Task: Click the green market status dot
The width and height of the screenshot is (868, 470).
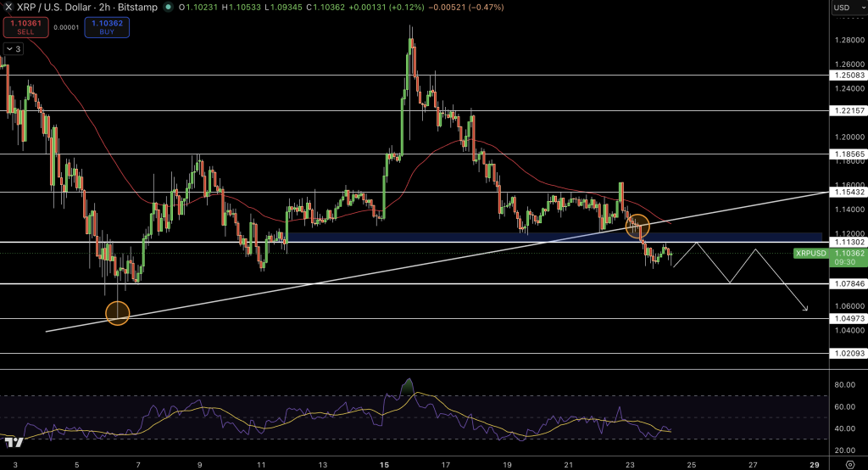Action: click(x=168, y=7)
